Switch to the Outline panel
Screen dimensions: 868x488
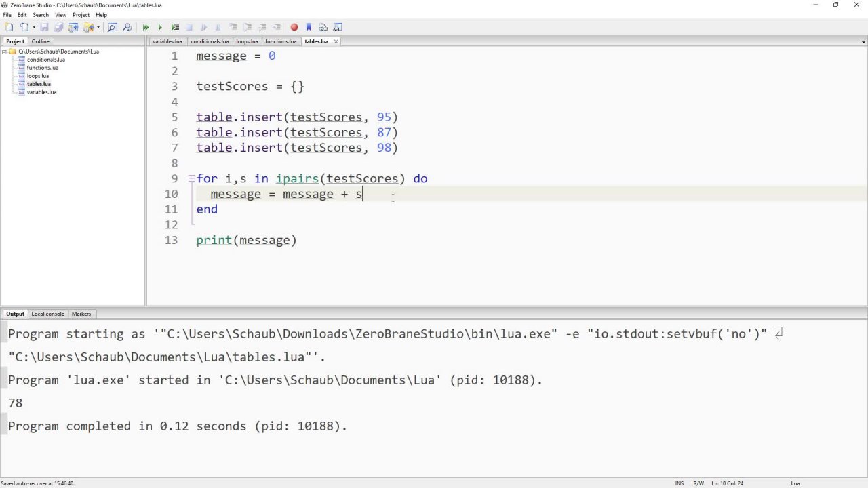click(40, 41)
